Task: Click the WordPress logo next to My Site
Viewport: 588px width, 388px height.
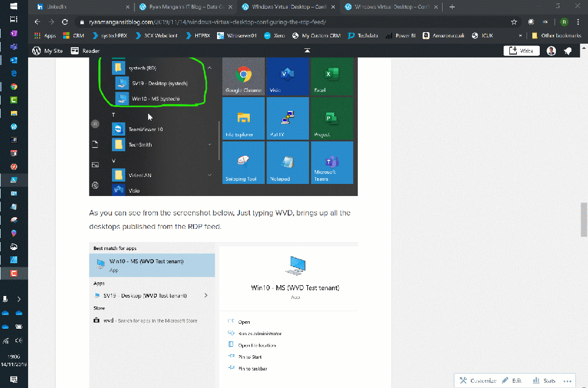Action: coord(36,51)
